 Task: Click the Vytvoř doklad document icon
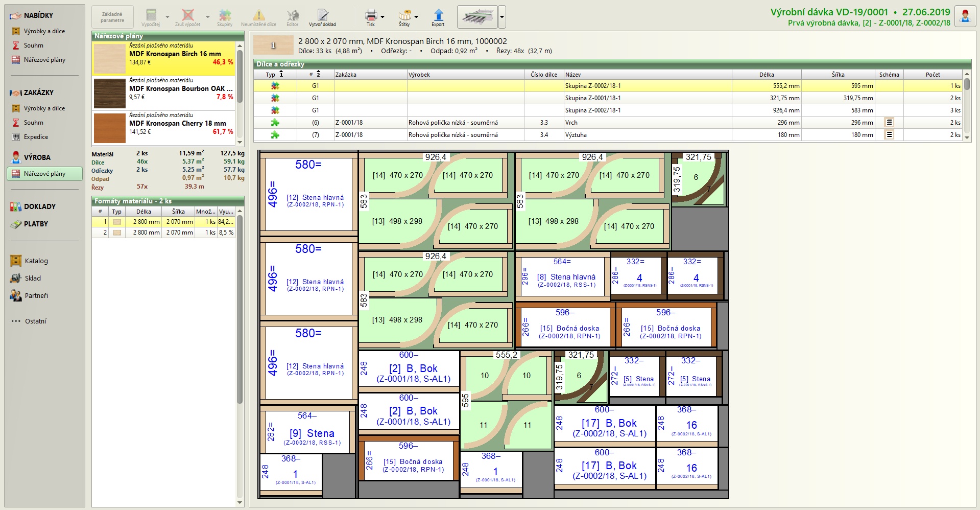point(322,16)
